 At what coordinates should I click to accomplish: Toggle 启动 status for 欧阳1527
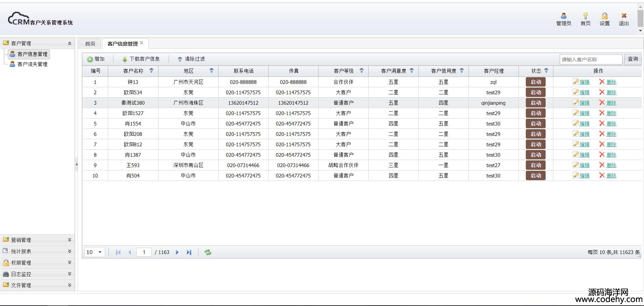[536, 113]
